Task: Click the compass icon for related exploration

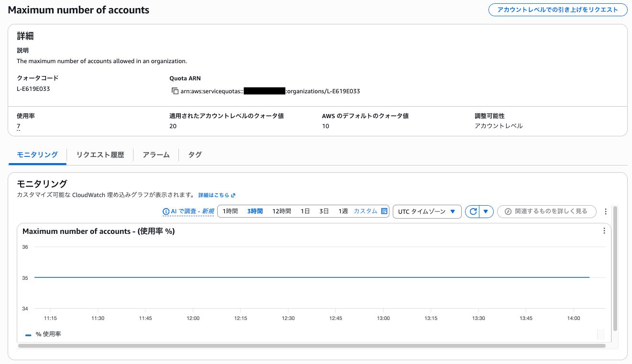Action: (508, 211)
